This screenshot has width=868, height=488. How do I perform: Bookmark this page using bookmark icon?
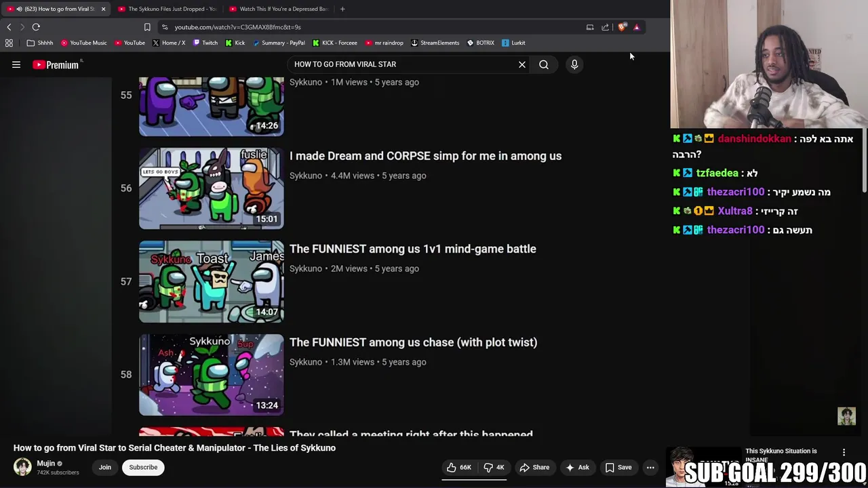pos(147,27)
